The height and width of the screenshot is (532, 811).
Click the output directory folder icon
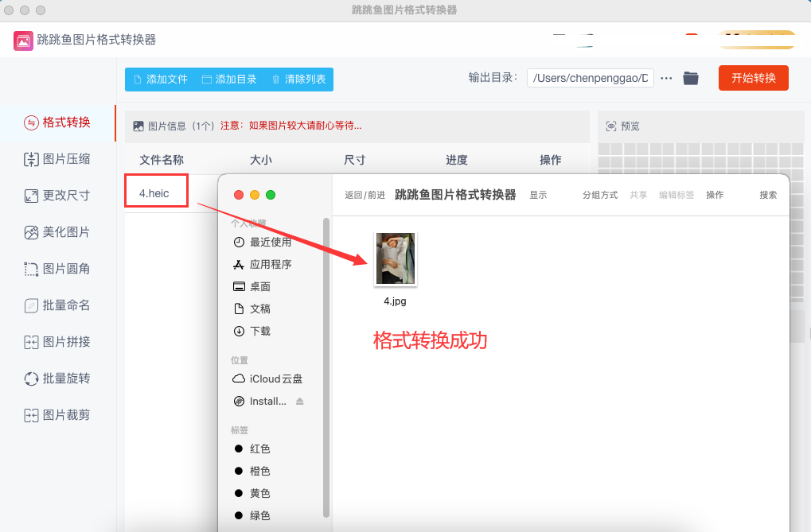point(691,78)
